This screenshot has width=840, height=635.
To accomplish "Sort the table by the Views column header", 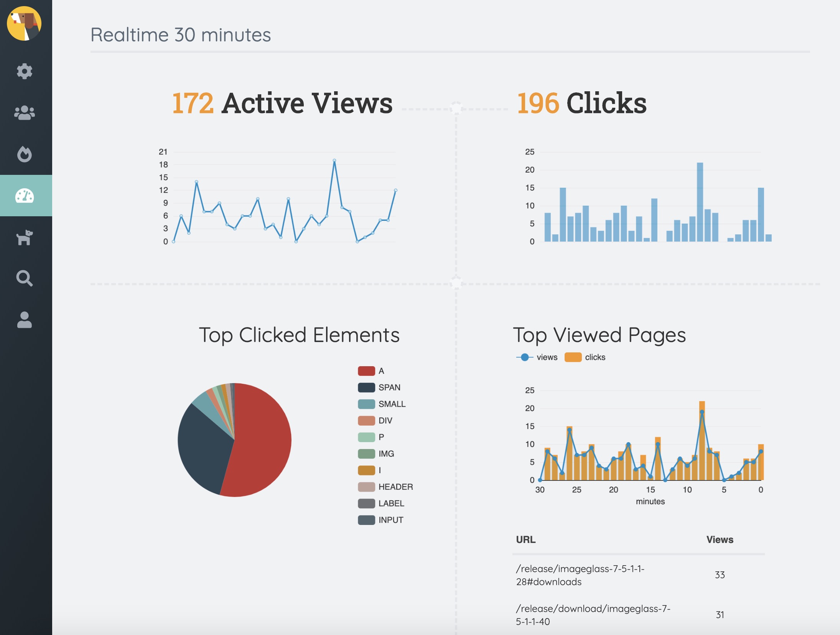I will pyautogui.click(x=720, y=539).
